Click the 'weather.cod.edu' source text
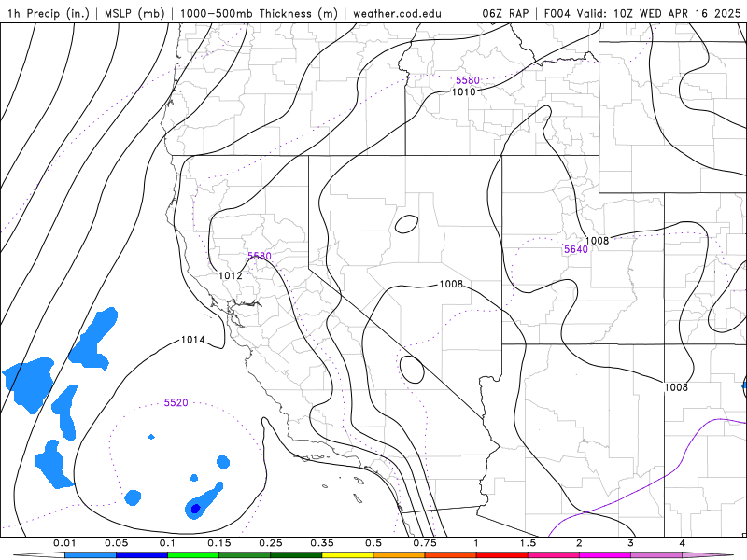 (x=397, y=13)
